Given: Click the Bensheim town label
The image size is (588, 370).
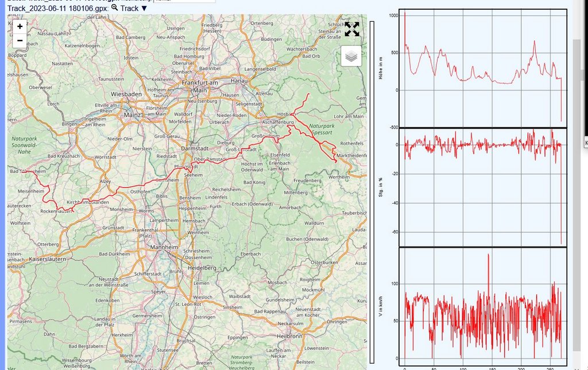Looking at the screenshot, I should click(x=189, y=198).
